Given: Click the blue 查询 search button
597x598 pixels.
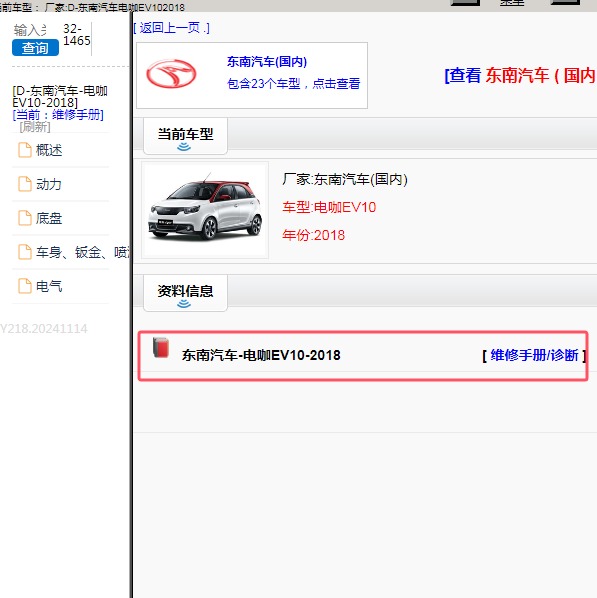Looking at the screenshot, I should click(x=35, y=48).
